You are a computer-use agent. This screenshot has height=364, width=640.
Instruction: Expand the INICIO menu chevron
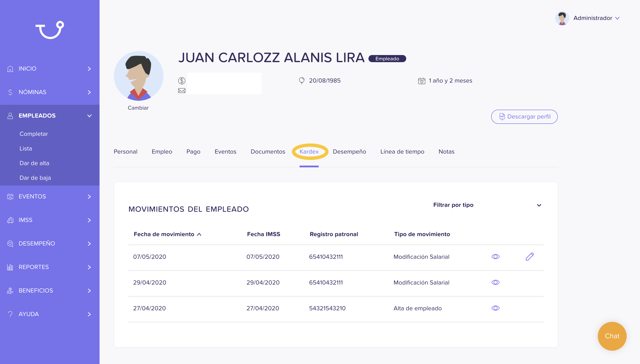coord(89,69)
